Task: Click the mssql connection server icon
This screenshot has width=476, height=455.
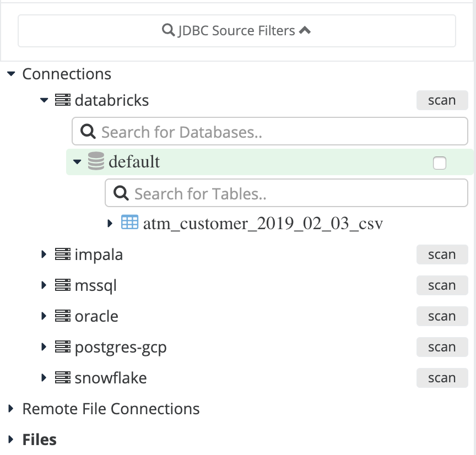Action: point(63,285)
